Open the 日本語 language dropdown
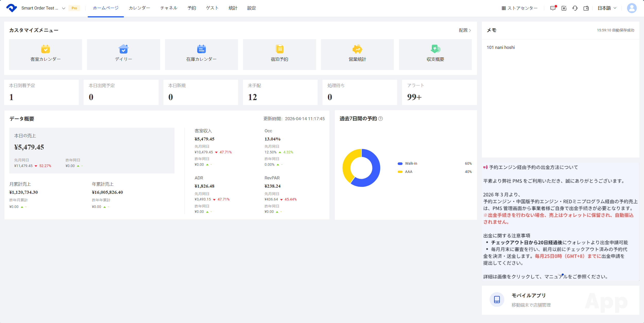Image resolution: width=644 pixels, height=323 pixels. 607,8
